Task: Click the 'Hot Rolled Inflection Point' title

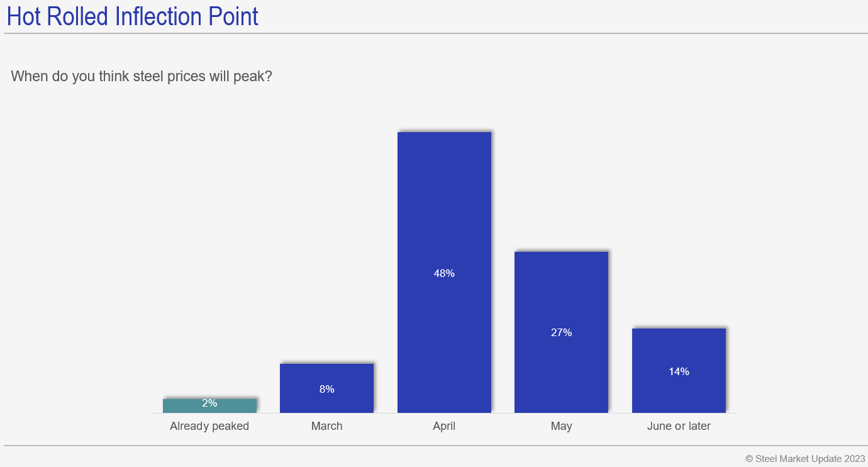Action: click(x=133, y=16)
